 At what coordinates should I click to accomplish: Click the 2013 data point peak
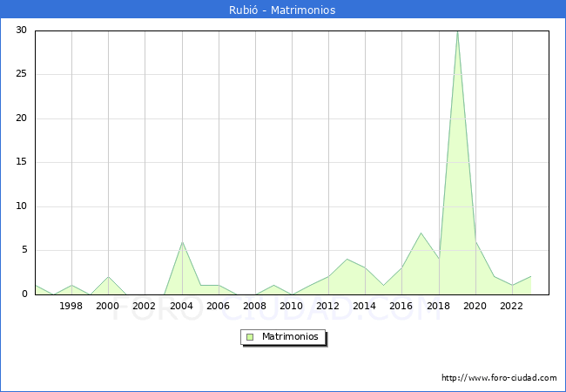[x=347, y=260]
